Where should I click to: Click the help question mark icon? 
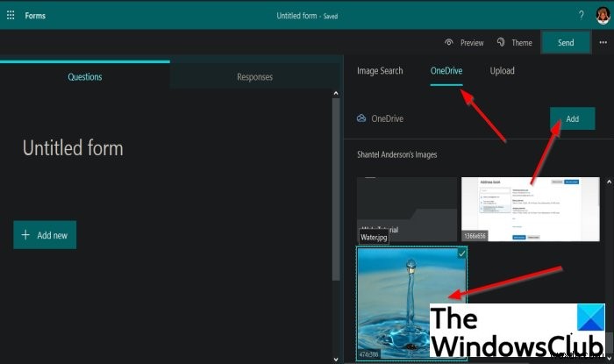pos(581,15)
